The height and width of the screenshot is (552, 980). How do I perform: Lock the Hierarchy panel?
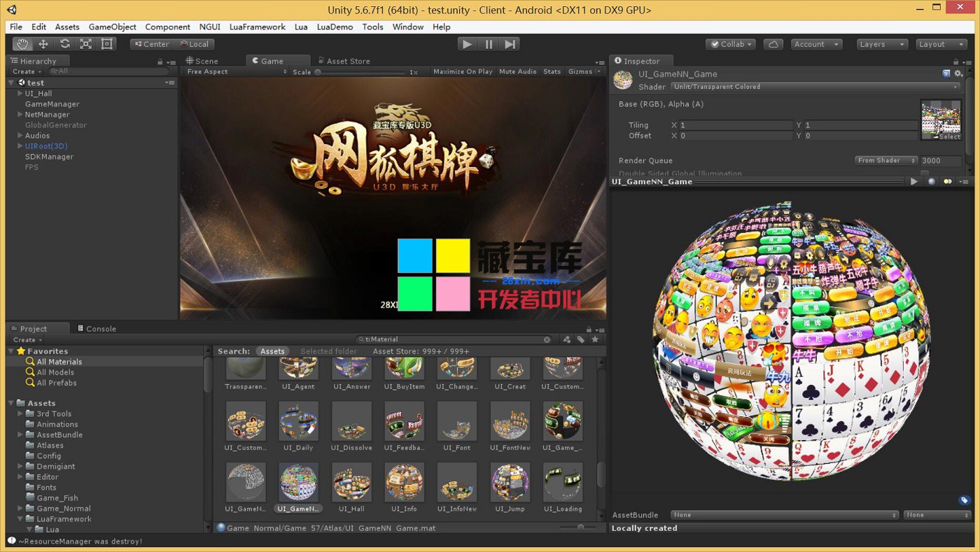click(x=160, y=62)
